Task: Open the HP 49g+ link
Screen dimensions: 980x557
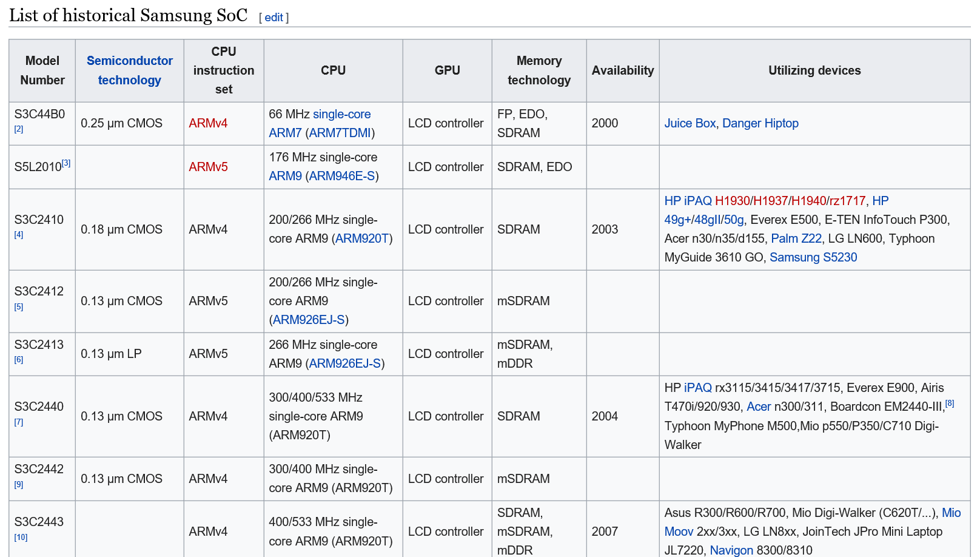Action: [x=880, y=201]
